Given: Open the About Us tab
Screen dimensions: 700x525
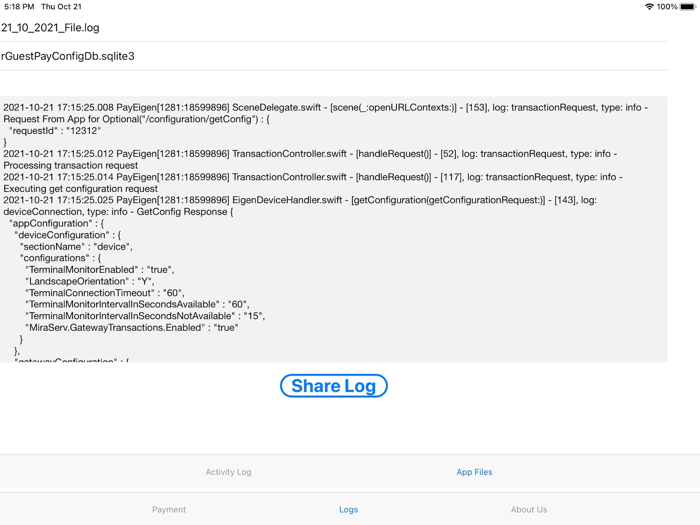Looking at the screenshot, I should tap(529, 509).
